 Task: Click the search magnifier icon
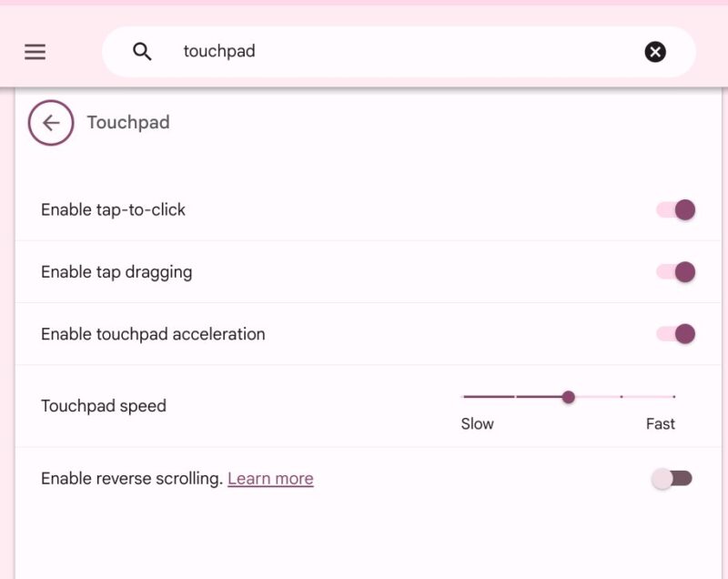click(142, 51)
